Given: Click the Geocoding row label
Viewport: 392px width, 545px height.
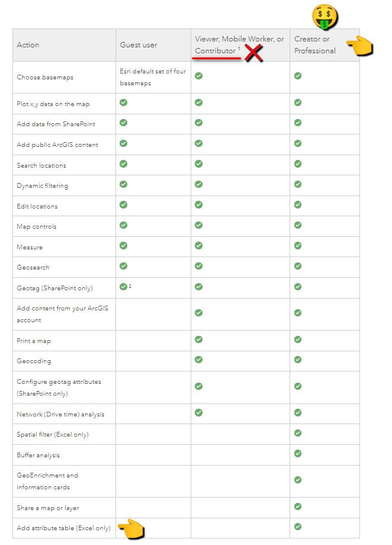Looking at the screenshot, I should coord(34,361).
